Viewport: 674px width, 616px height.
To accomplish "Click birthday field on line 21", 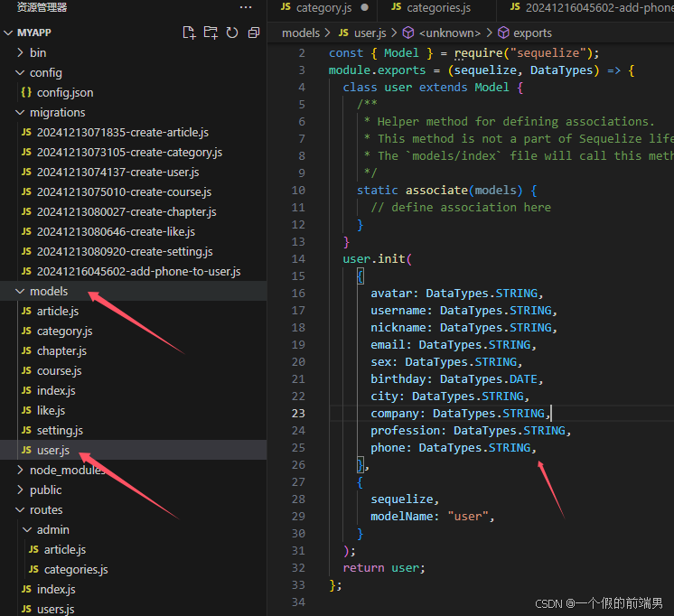I will [398, 378].
